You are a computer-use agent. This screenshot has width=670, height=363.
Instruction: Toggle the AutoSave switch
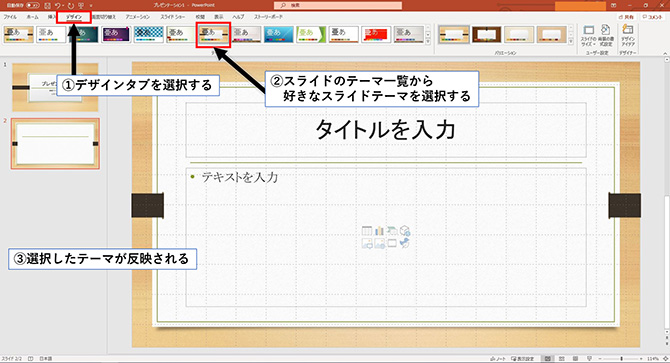32,6
